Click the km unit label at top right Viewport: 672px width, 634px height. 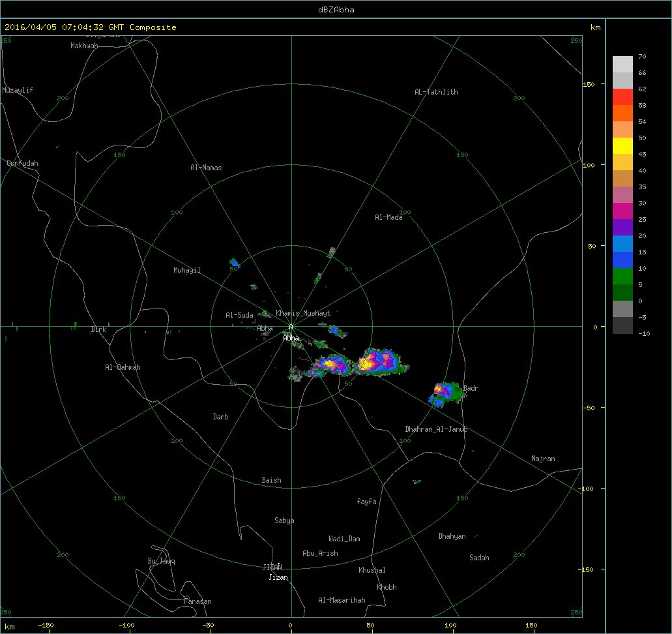pos(595,27)
